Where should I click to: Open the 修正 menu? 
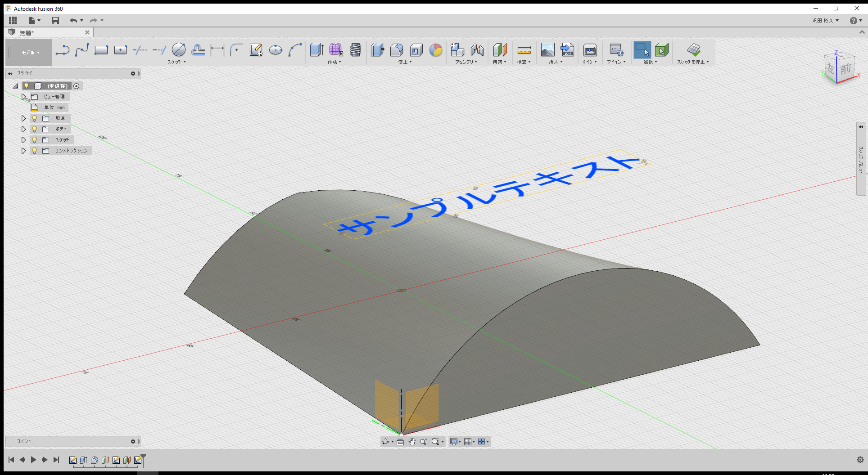point(405,62)
